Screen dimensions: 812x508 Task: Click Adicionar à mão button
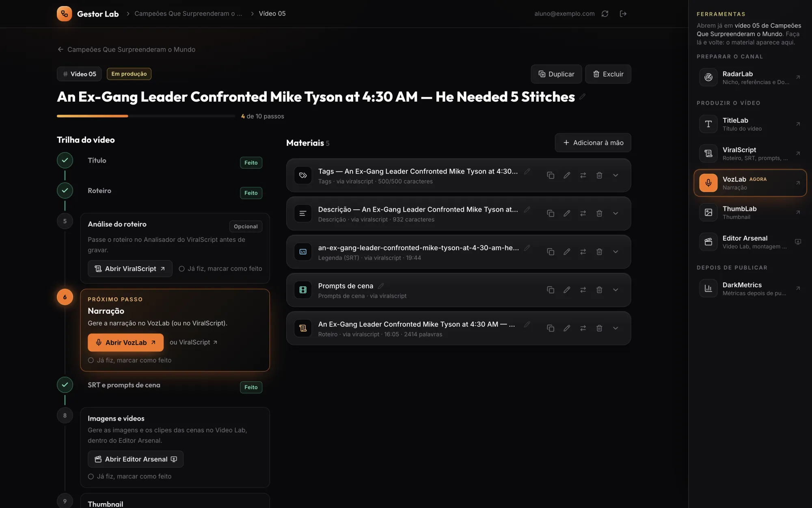pos(593,143)
